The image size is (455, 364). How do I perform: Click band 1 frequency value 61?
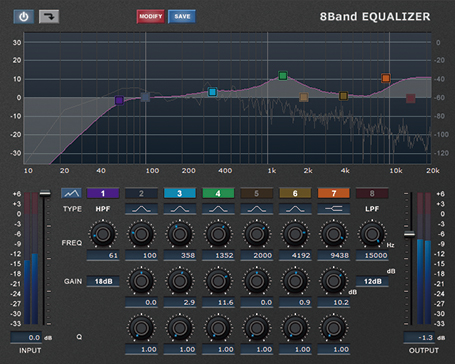[103, 255]
